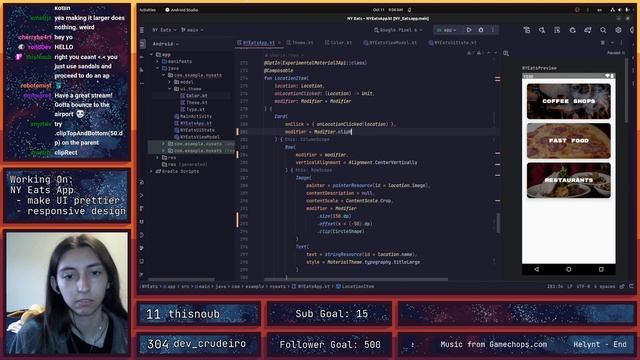Image resolution: width=640 pixels, height=360 pixels.
Task: Click Activities in the Ubuntu top bar
Action: (x=147, y=10)
